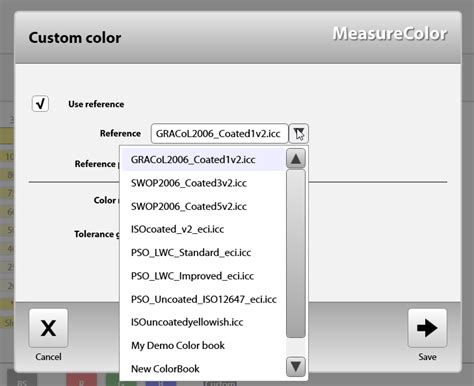
Task: Select My Demo Color book entry
Action: click(203, 346)
